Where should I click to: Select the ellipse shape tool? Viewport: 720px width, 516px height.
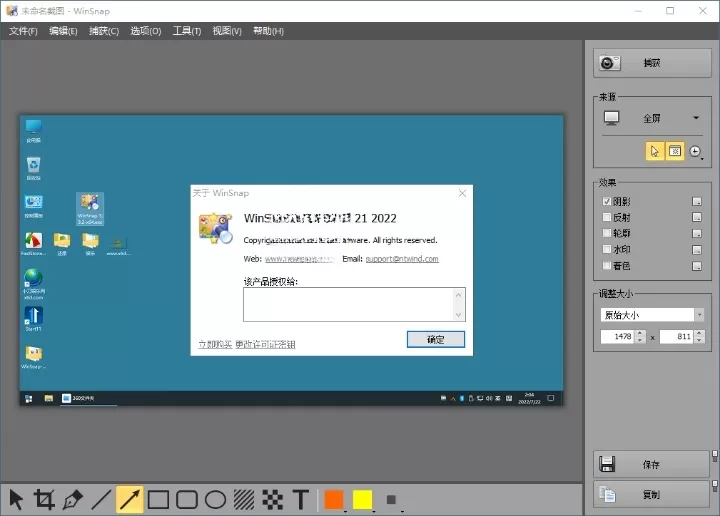[x=215, y=499]
